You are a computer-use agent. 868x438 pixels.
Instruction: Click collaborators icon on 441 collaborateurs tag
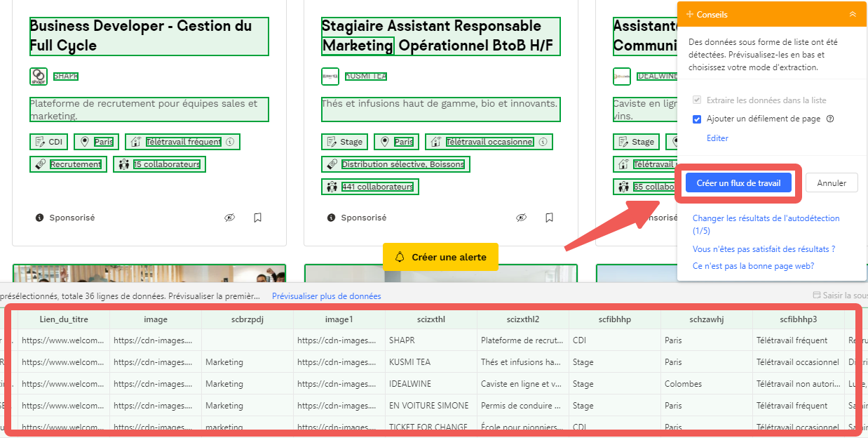tap(331, 187)
